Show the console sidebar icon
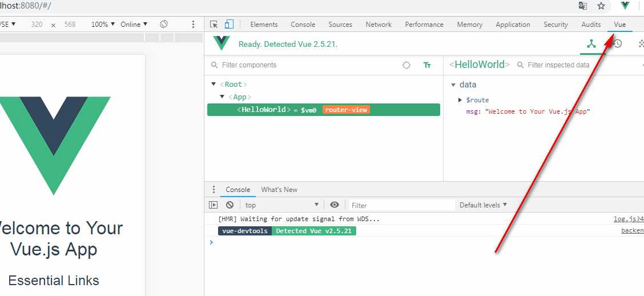644x296 pixels. pos(213,205)
